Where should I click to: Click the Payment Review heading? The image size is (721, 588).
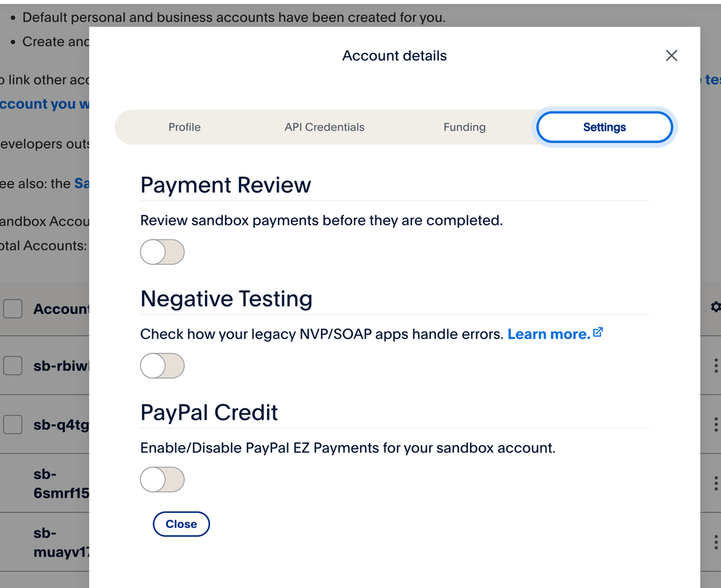coord(226,185)
